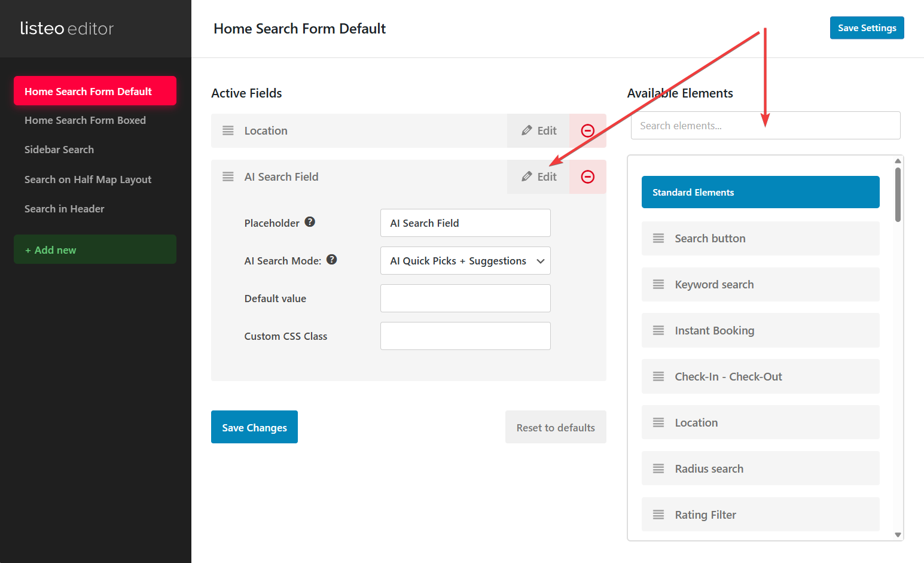Collapse AI Search Field via Edit
The height and width of the screenshot is (563, 924).
(539, 177)
